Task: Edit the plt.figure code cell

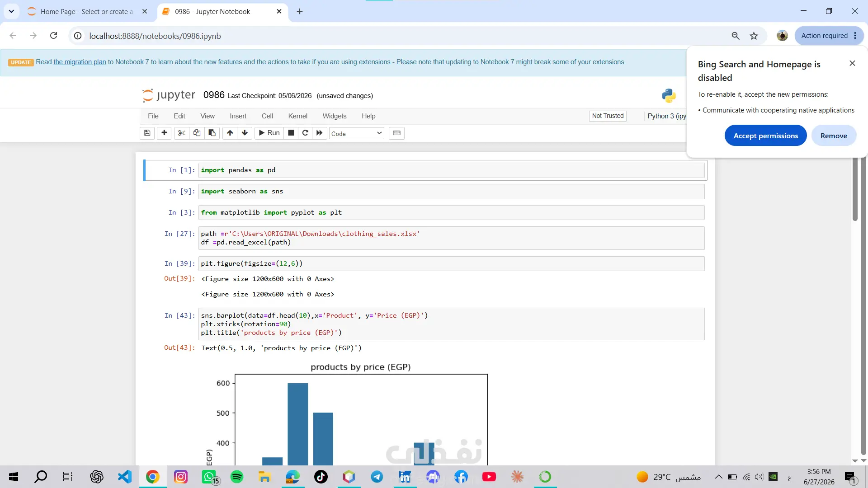Action: (x=451, y=264)
